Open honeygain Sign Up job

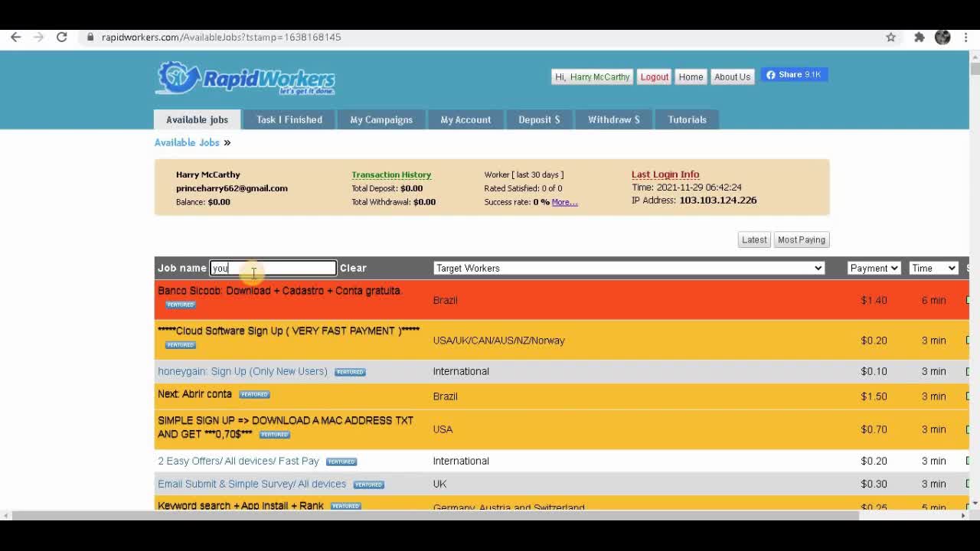pyautogui.click(x=242, y=371)
